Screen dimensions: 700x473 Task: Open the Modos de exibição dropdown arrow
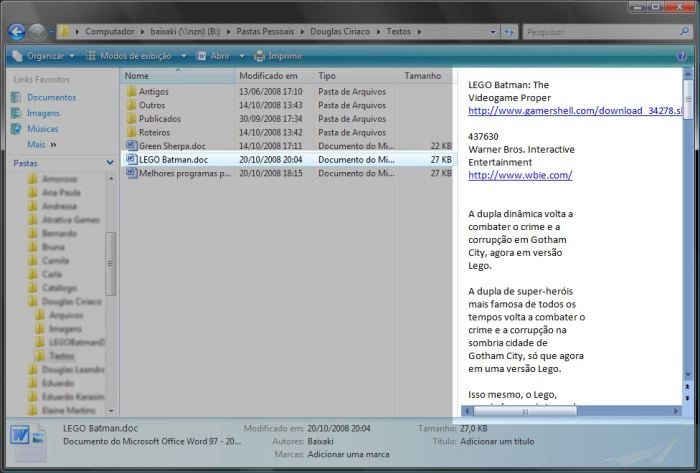[x=183, y=56]
